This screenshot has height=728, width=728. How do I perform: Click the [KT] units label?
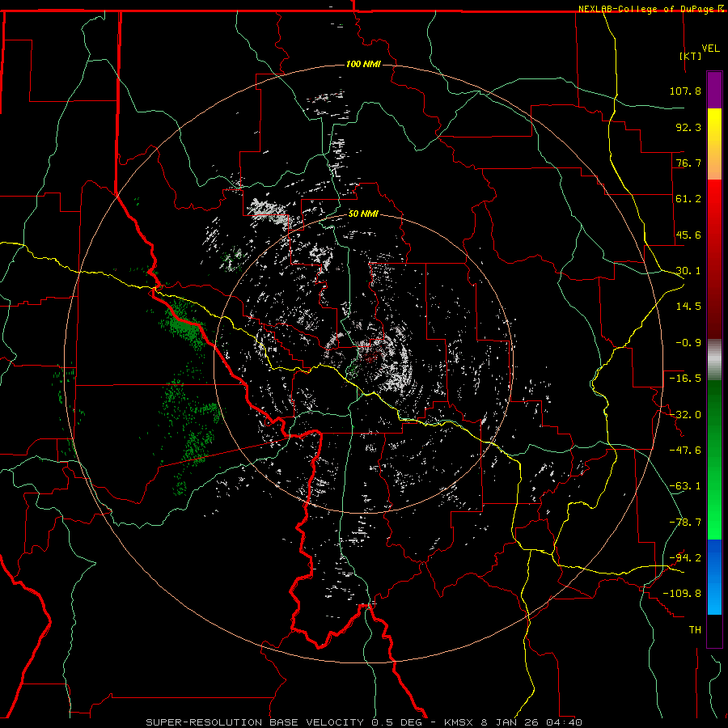[x=691, y=56]
